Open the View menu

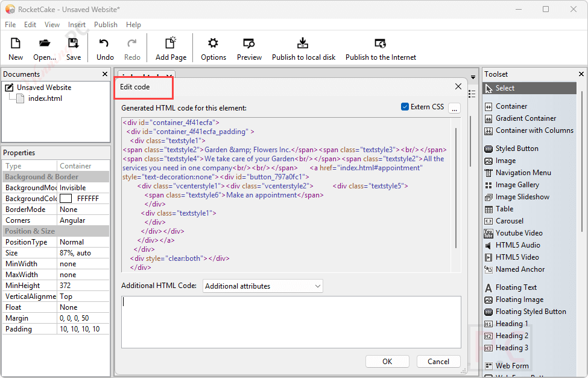(52, 25)
